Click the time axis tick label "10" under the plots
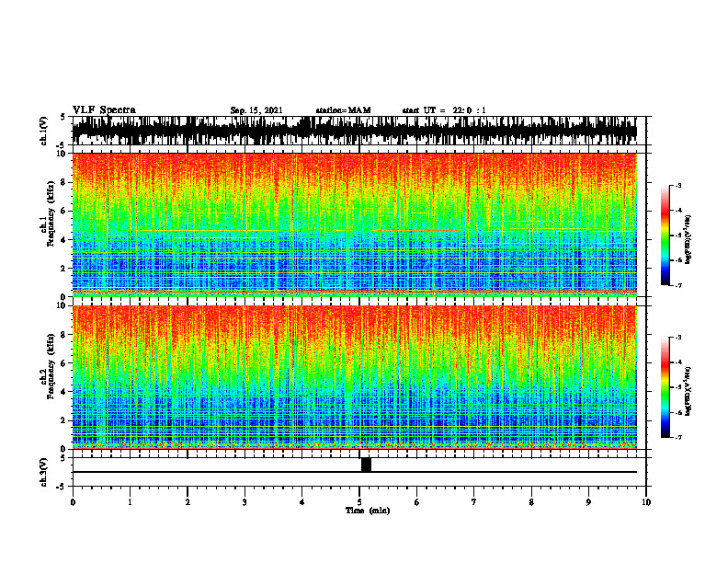This screenshot has height=563, width=728. coord(646,502)
